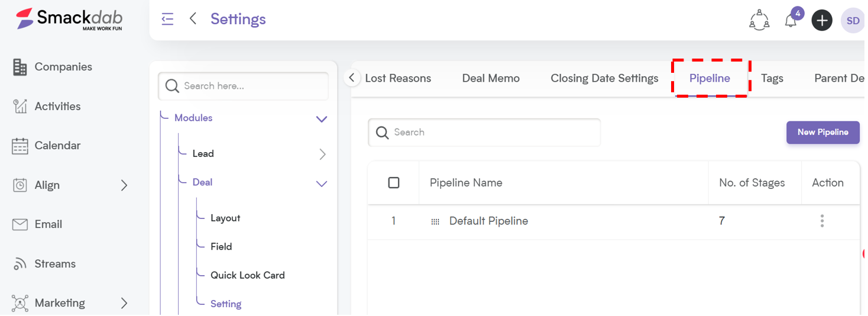This screenshot has width=868, height=316.
Task: Switch to the Tags tab
Action: coord(772,78)
